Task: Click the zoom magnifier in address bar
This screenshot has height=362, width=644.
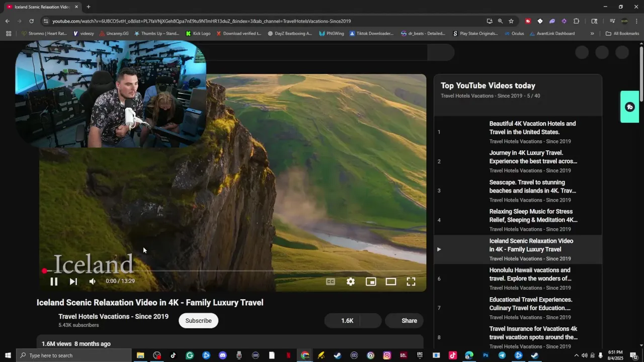Action: (x=500, y=21)
